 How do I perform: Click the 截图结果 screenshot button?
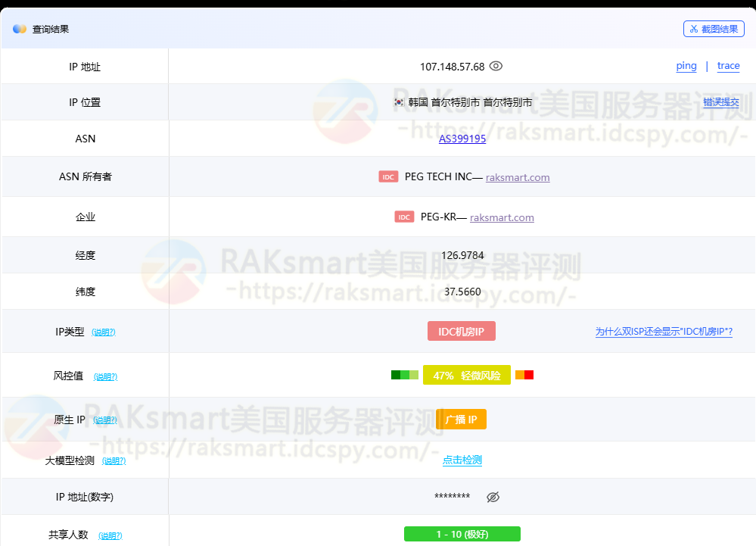714,30
